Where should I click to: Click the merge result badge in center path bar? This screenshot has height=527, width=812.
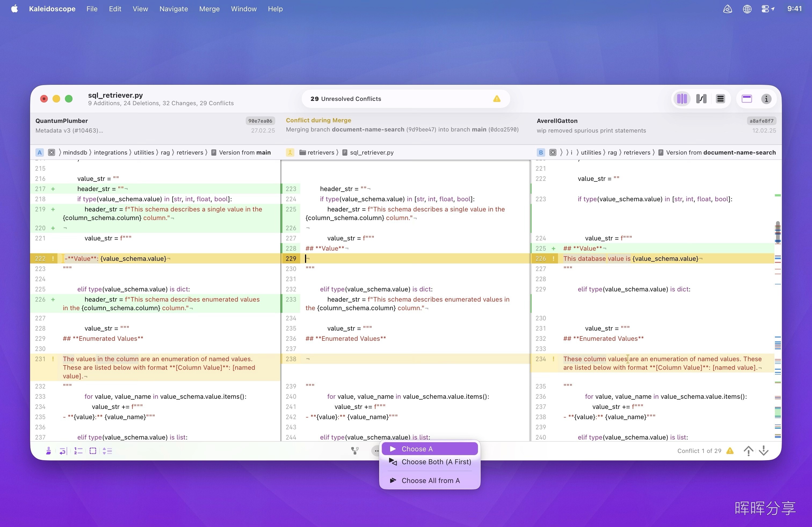(290, 152)
